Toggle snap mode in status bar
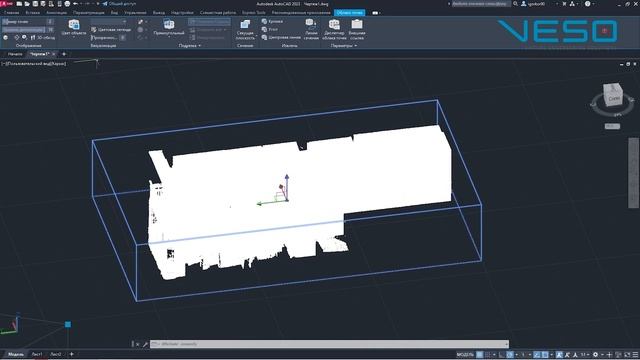The image size is (640, 360). coord(488,354)
